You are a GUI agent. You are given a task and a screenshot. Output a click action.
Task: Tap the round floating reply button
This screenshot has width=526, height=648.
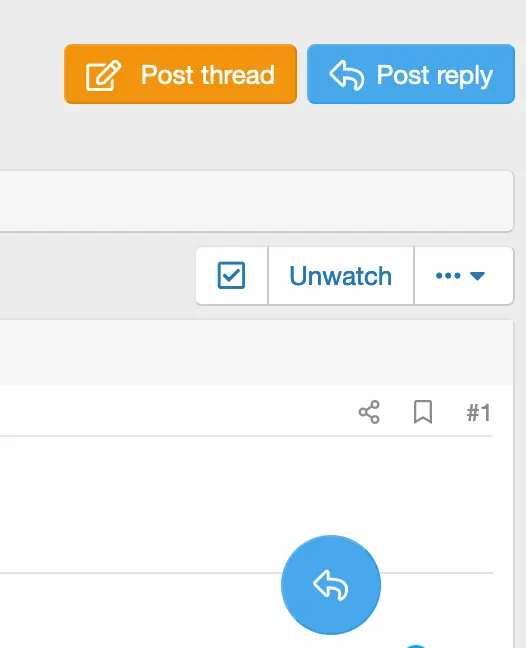[x=331, y=585]
